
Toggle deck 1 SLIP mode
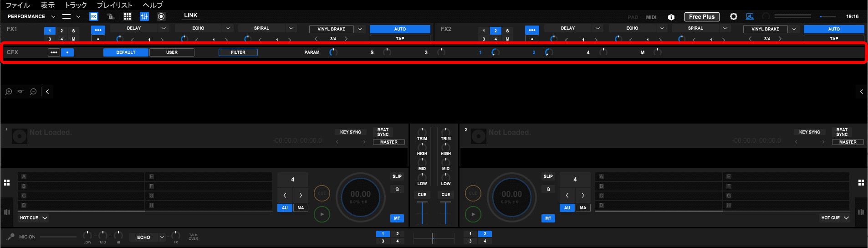[x=397, y=176]
